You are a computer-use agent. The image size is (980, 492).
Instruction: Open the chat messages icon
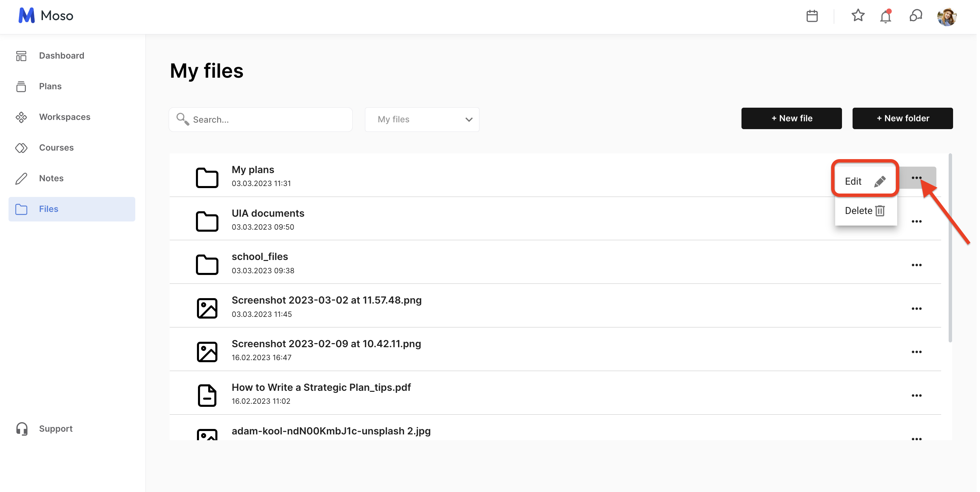point(915,16)
